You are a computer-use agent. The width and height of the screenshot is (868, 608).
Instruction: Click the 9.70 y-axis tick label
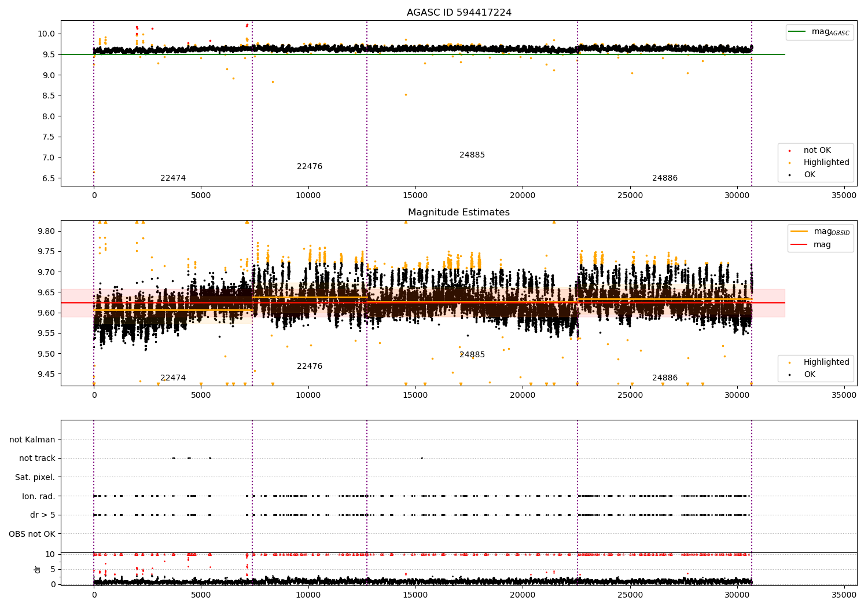[x=45, y=272]
